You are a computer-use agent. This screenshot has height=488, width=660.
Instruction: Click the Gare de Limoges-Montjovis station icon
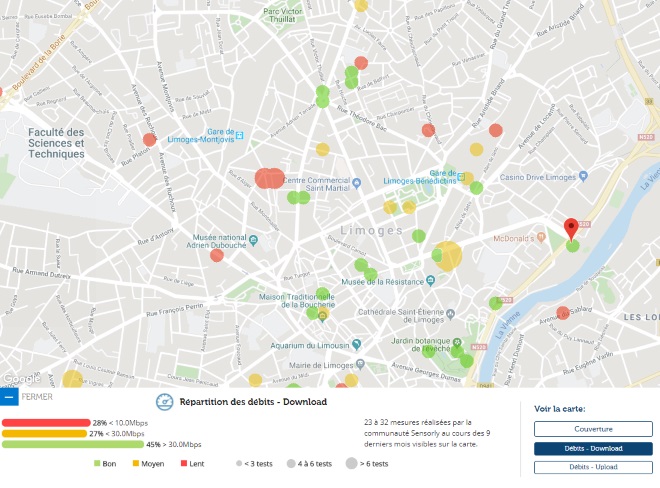240,135
